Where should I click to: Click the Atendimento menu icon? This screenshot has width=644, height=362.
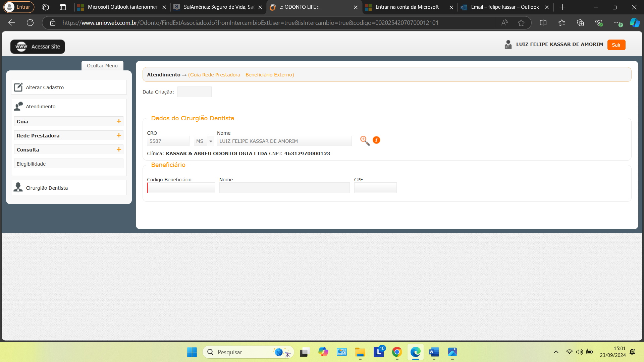[x=18, y=107]
